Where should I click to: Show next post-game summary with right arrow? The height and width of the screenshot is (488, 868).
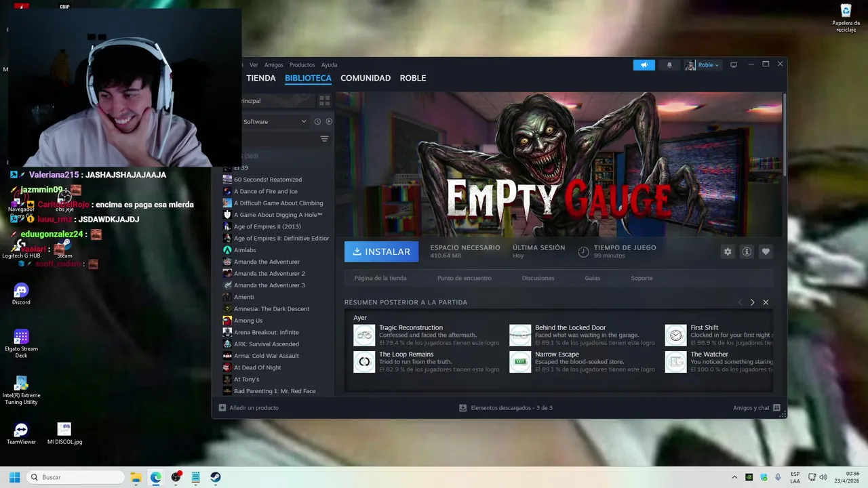pos(752,302)
